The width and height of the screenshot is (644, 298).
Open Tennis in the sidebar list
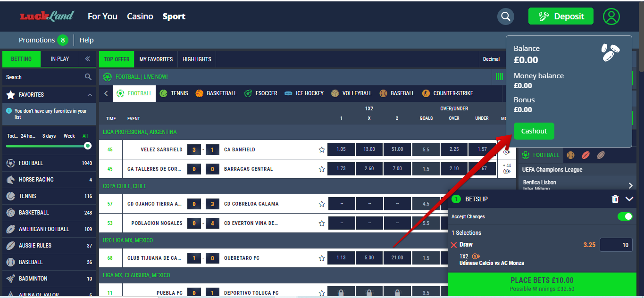click(x=49, y=196)
